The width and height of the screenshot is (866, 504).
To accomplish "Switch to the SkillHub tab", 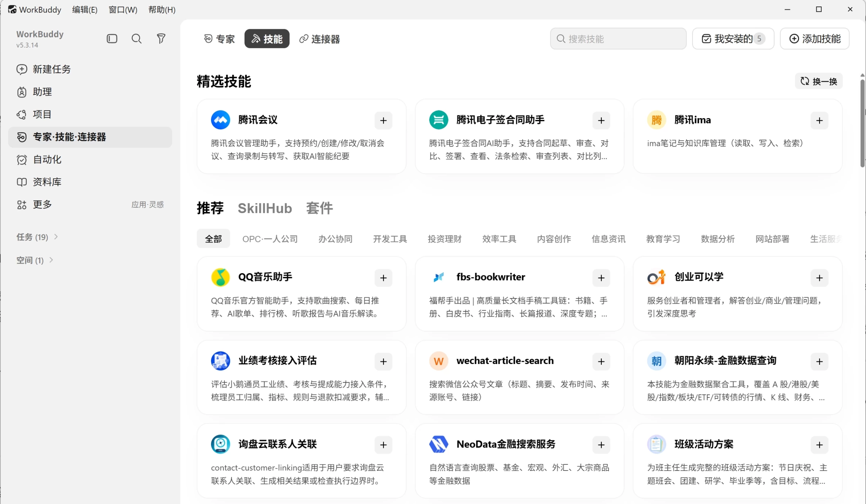I will click(265, 208).
